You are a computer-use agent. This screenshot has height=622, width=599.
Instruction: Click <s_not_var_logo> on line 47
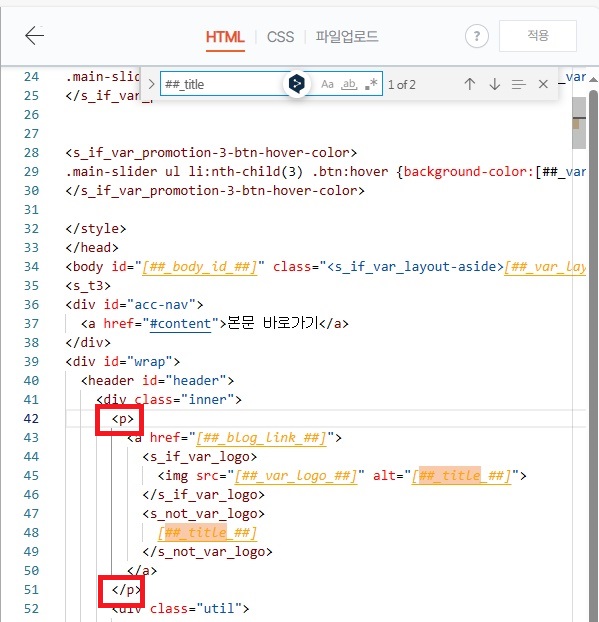coord(204,514)
